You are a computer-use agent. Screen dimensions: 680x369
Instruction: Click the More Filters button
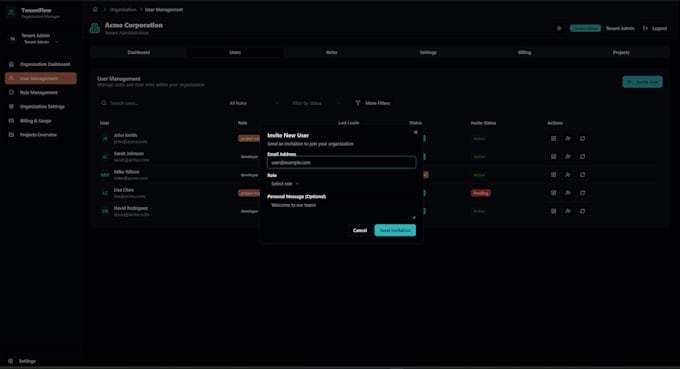click(373, 103)
